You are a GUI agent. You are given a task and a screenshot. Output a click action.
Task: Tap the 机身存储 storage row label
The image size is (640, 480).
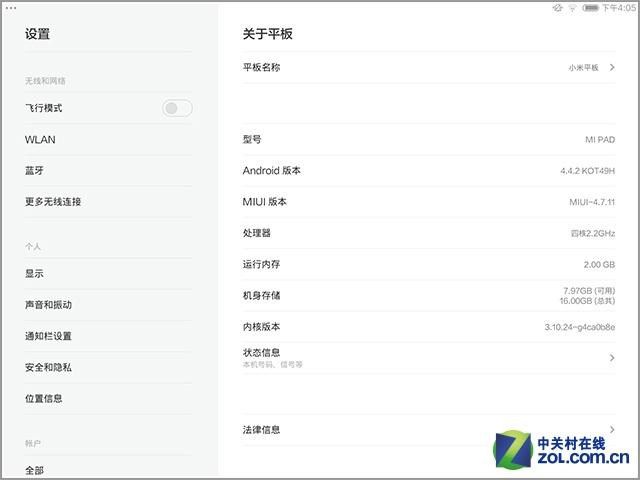[x=261, y=296]
